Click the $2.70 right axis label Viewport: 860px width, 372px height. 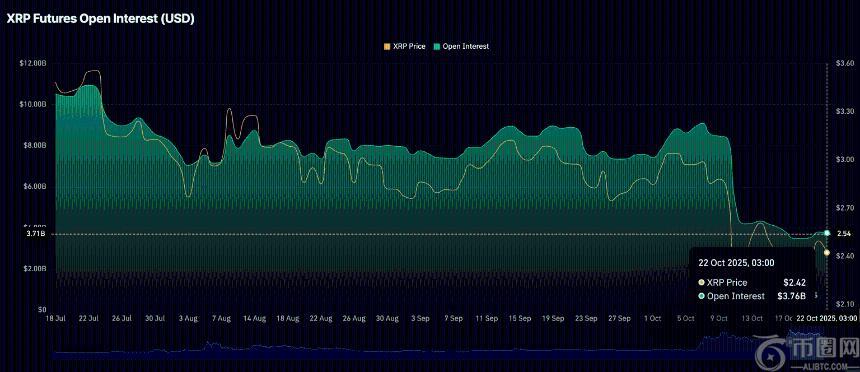(845, 208)
